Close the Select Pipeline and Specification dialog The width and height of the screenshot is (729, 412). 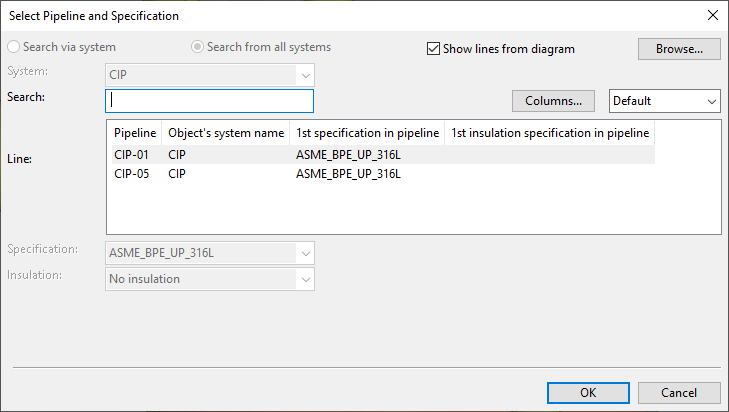pyautogui.click(x=712, y=15)
